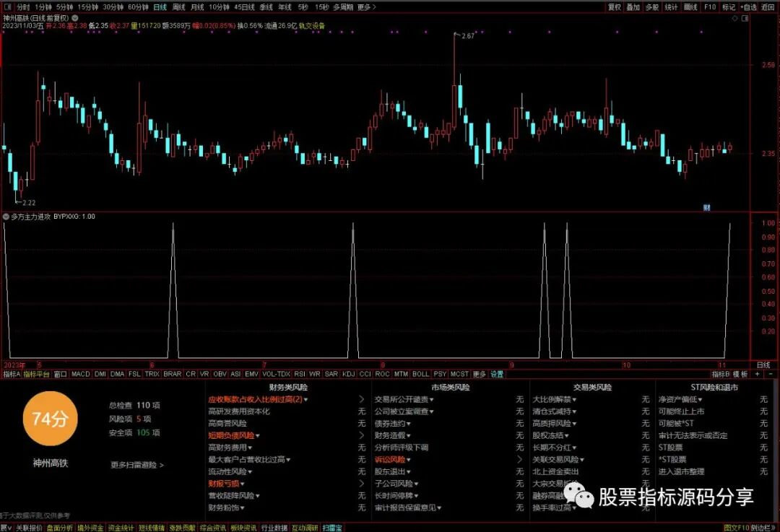Click the 指标A button
Screen dimensions: 780x532
12,374
